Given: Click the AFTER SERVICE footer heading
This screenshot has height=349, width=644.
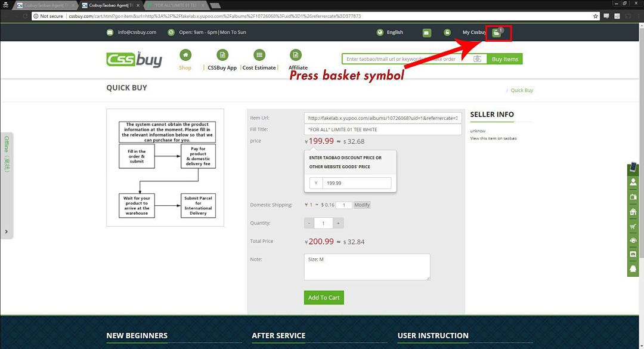Looking at the screenshot, I should [x=278, y=335].
